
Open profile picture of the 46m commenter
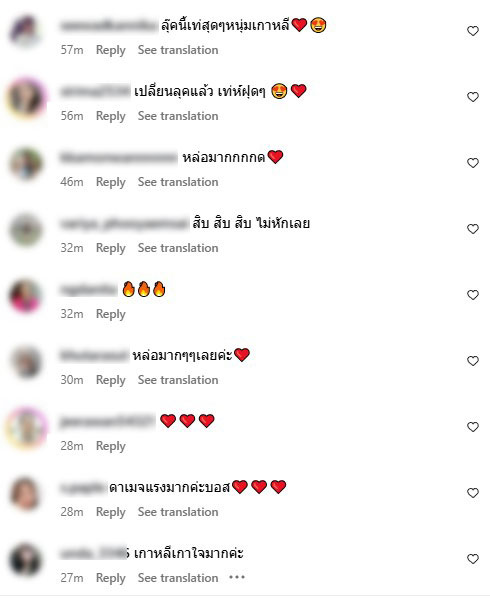click(x=25, y=163)
